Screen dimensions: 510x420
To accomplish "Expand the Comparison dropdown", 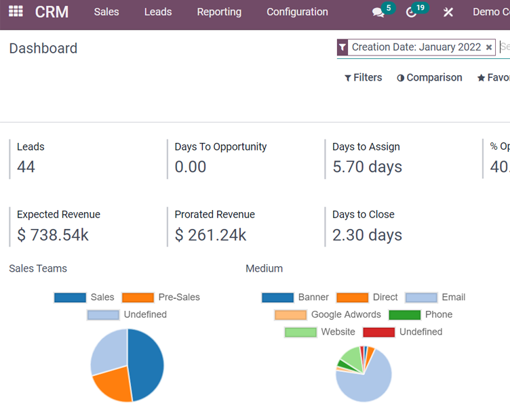I will [429, 77].
